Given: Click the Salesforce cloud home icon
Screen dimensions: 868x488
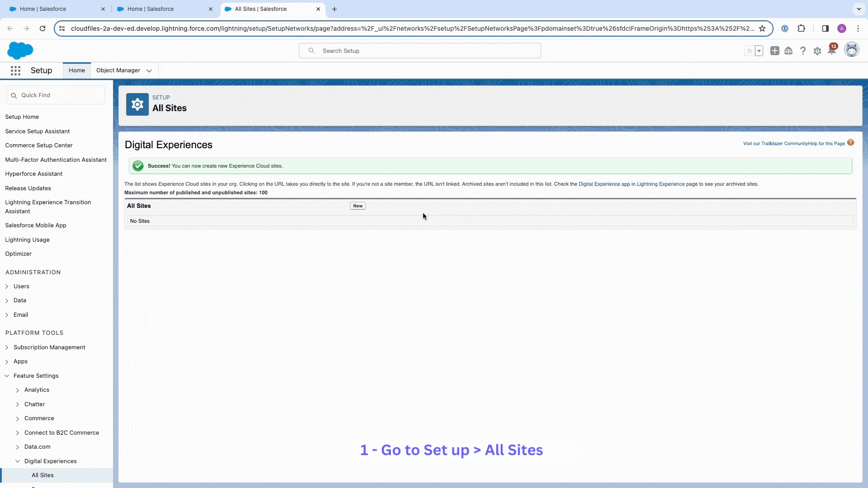Looking at the screenshot, I should pos(20,50).
